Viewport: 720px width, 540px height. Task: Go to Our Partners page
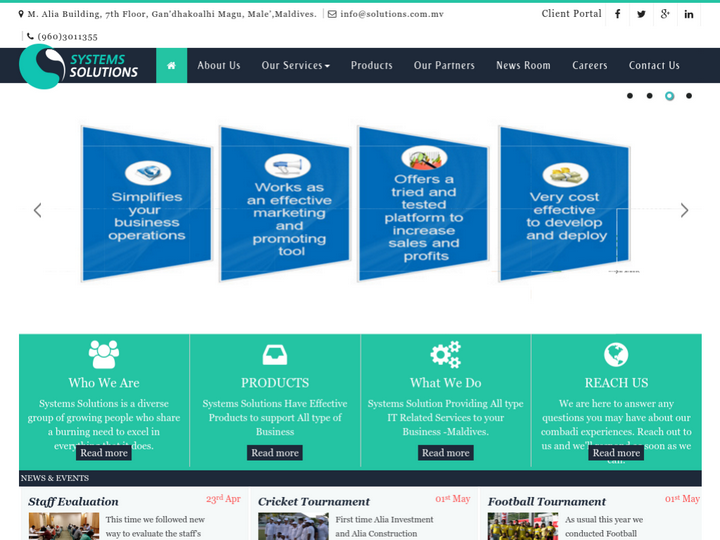(x=444, y=66)
